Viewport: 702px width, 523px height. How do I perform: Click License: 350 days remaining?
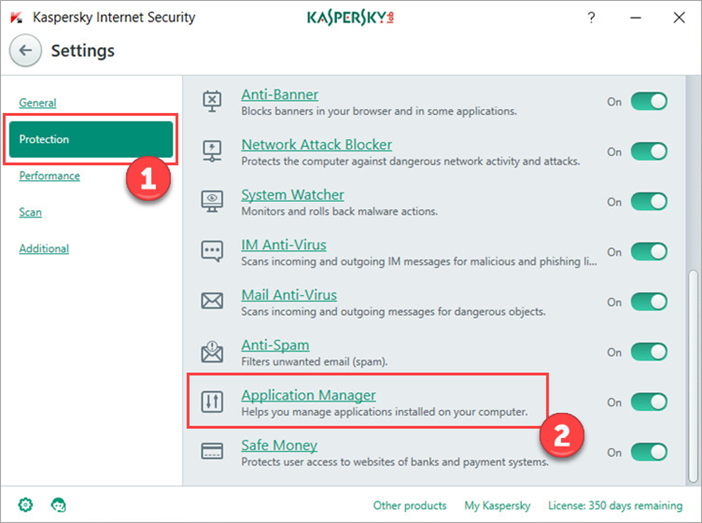tap(615, 506)
